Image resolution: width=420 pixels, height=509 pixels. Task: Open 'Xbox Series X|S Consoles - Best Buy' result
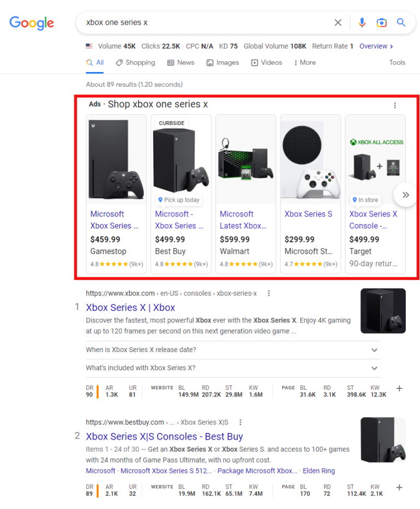(165, 436)
